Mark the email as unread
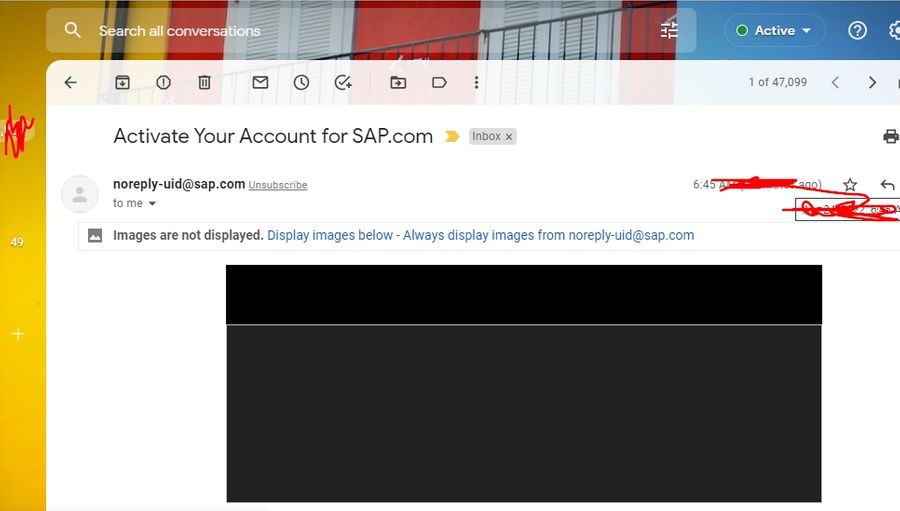 pyautogui.click(x=260, y=82)
